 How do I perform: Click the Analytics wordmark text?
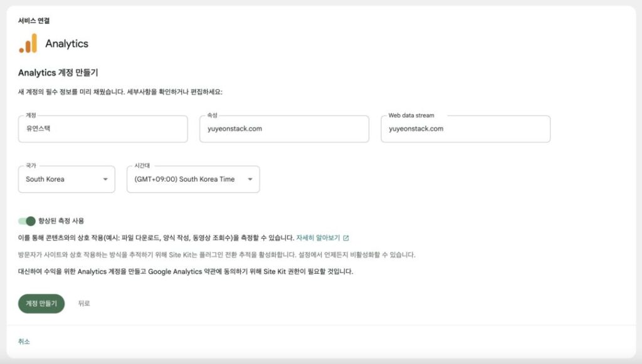[66, 44]
